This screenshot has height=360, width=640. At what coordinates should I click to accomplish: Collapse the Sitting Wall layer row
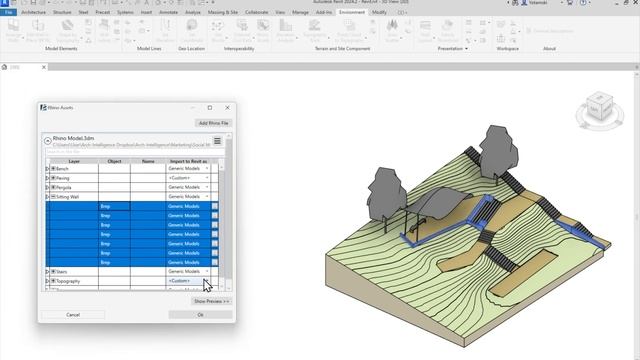click(53, 197)
